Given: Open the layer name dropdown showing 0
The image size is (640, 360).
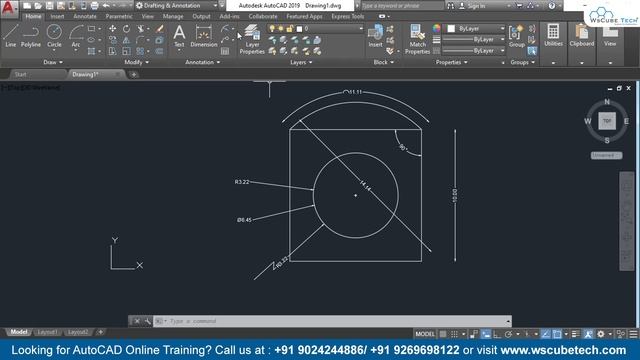Looking at the screenshot, I should tap(316, 29).
